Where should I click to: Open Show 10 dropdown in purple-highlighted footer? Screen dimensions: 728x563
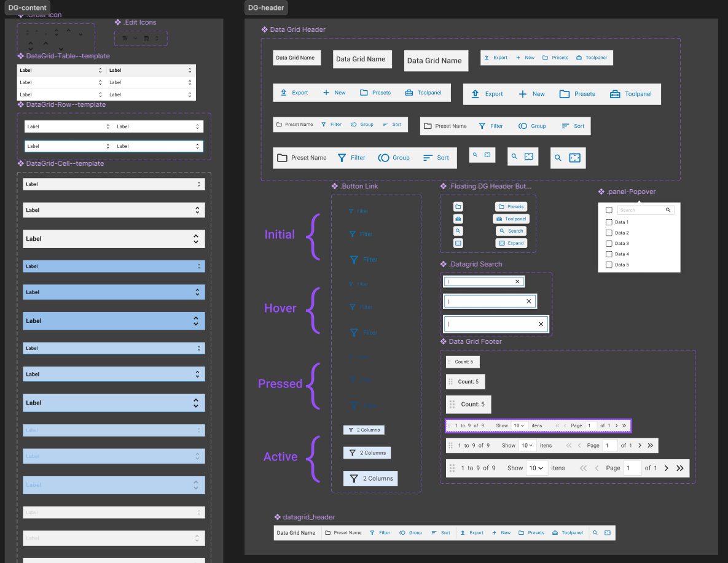519,425
